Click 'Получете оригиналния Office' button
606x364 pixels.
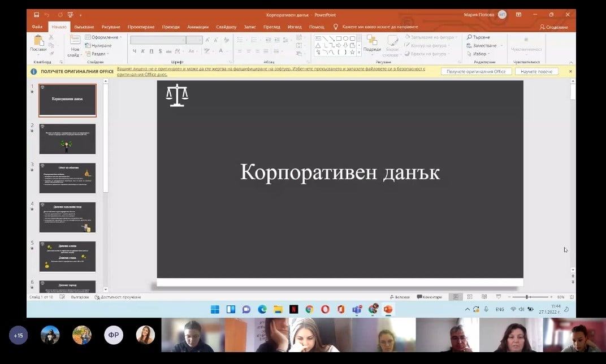click(x=476, y=71)
